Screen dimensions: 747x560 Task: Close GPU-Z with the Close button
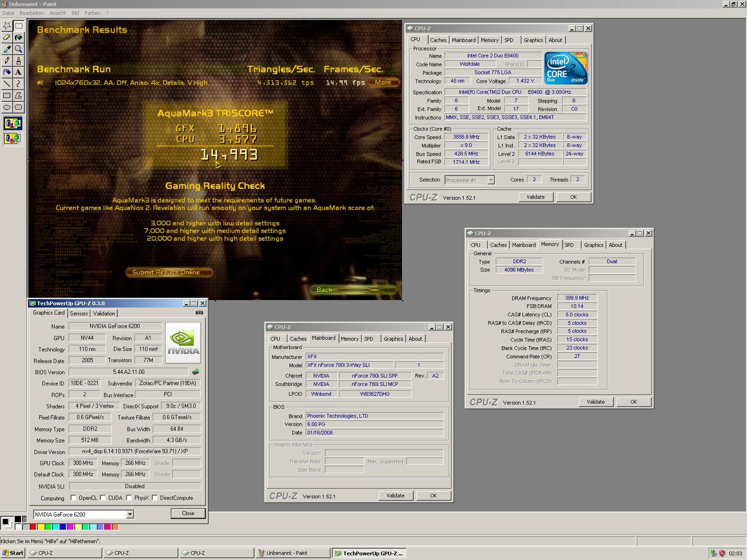pos(188,513)
